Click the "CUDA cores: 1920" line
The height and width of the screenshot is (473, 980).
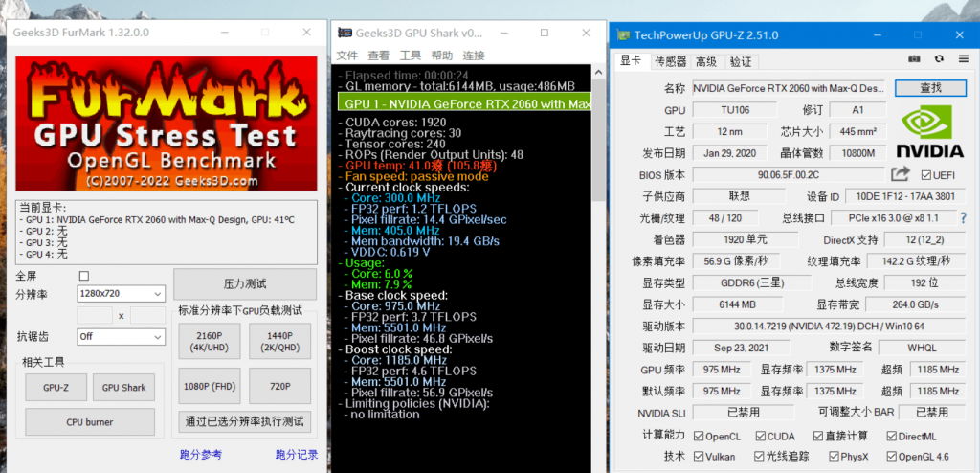(x=393, y=122)
